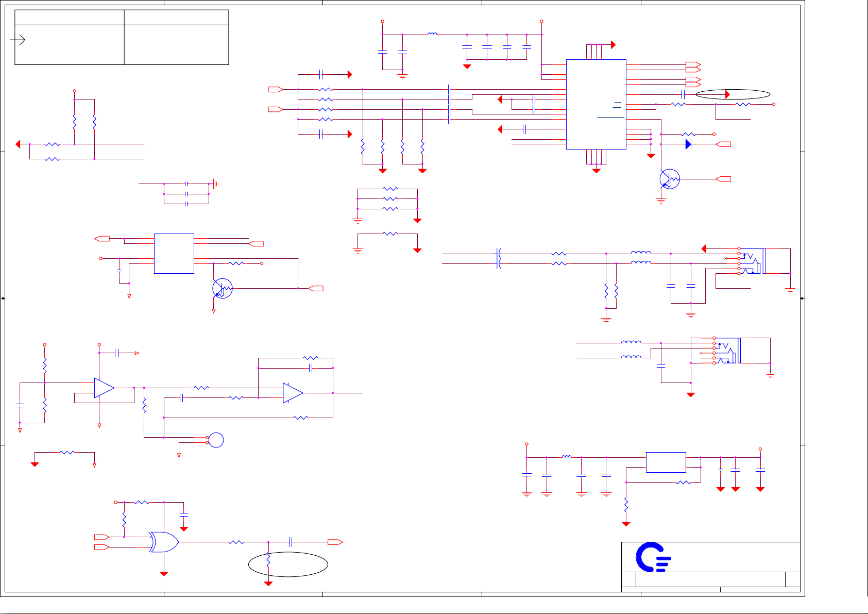The image size is (868, 614).
Task: Click the lone resistor below the first op-amp divider
Action: click(x=67, y=453)
